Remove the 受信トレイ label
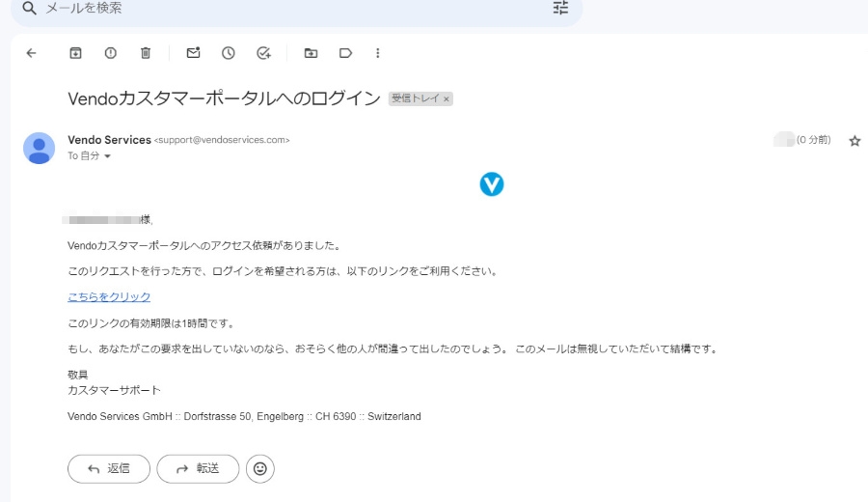Screen dimensions: 868x502 (x=447, y=99)
